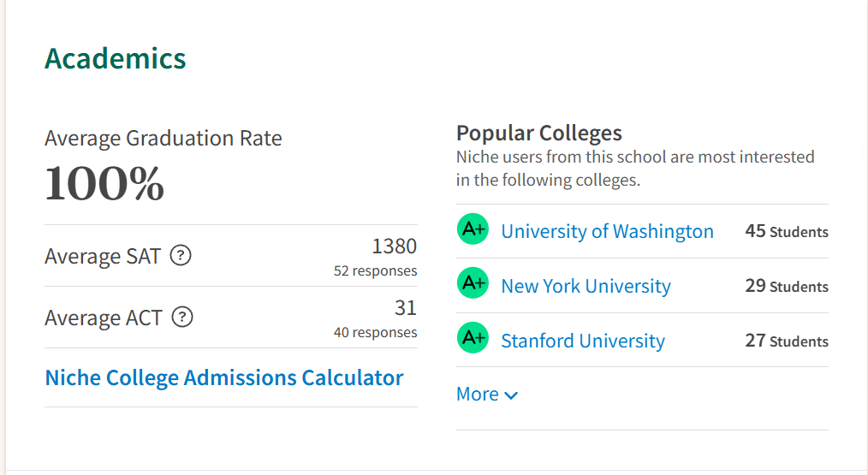Click 29 Students count for NYU
Image resolution: width=868 pixels, height=475 pixels.
point(787,286)
